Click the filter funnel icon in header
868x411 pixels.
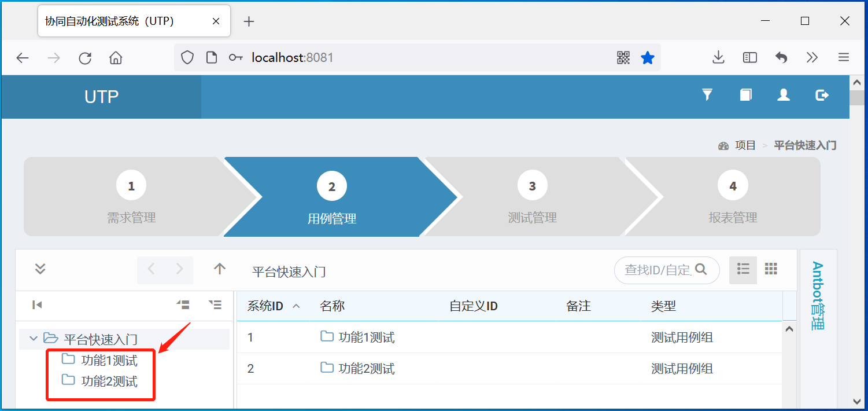pos(707,94)
